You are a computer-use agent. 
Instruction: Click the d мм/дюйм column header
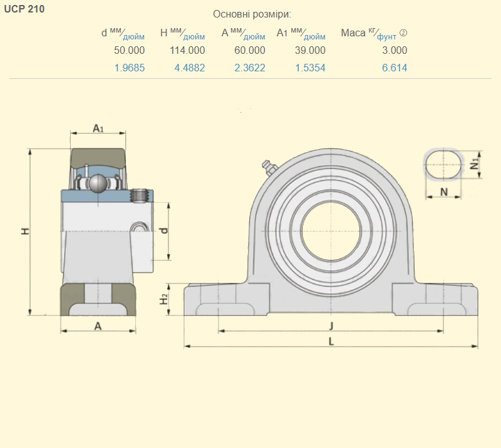pos(123,33)
